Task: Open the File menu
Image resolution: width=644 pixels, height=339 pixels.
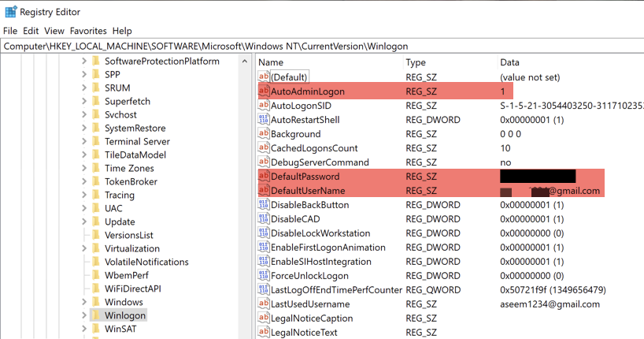Action: pyautogui.click(x=10, y=31)
